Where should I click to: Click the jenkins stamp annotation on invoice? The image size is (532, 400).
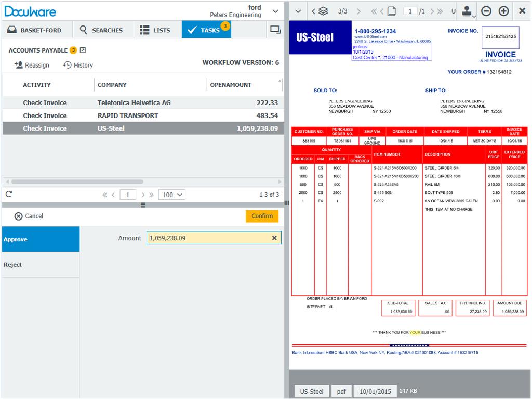pyautogui.click(x=392, y=52)
